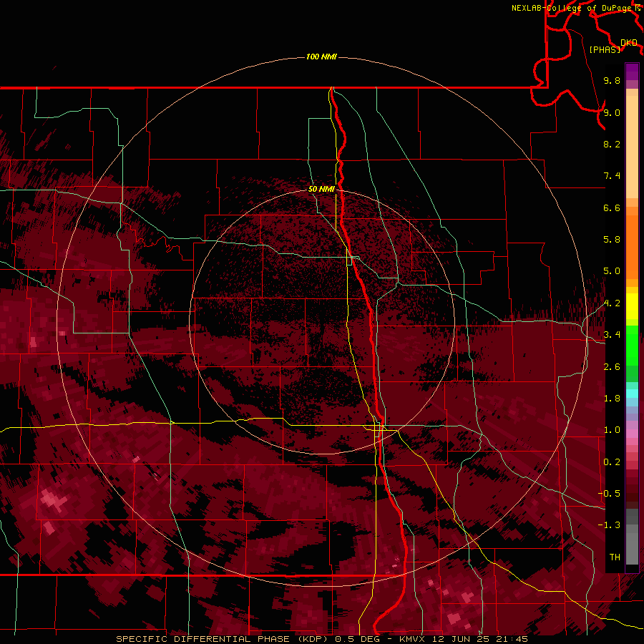Click the 21:45 timestamp in caption
Image resolution: width=644 pixels, height=644 pixels.
[513, 639]
